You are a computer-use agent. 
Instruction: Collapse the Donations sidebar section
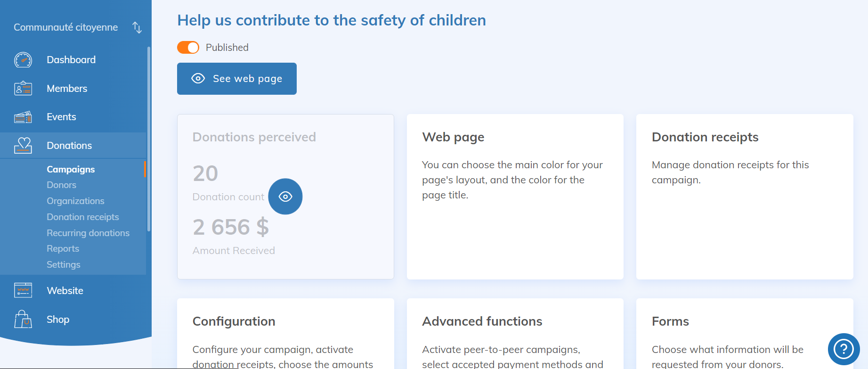(x=69, y=146)
